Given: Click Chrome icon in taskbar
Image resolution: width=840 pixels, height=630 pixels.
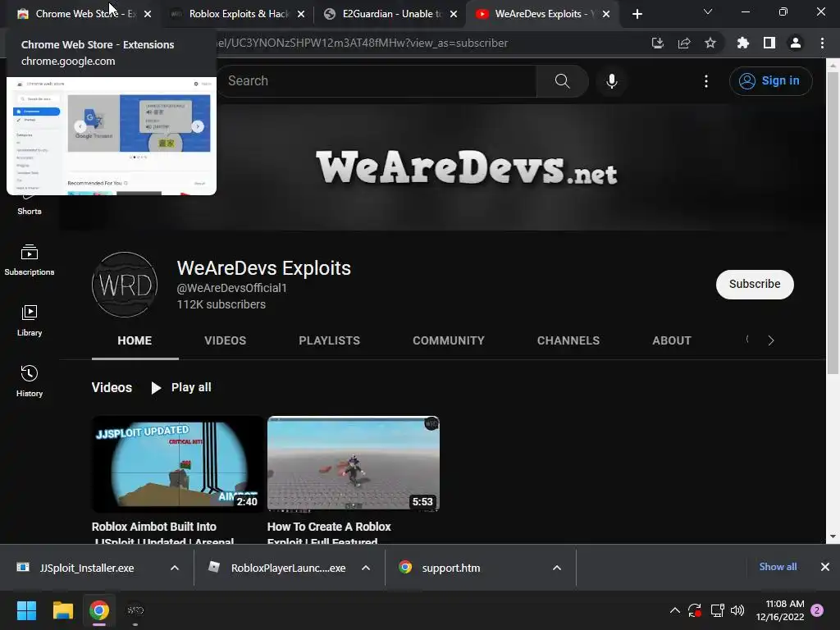Looking at the screenshot, I should [99, 610].
